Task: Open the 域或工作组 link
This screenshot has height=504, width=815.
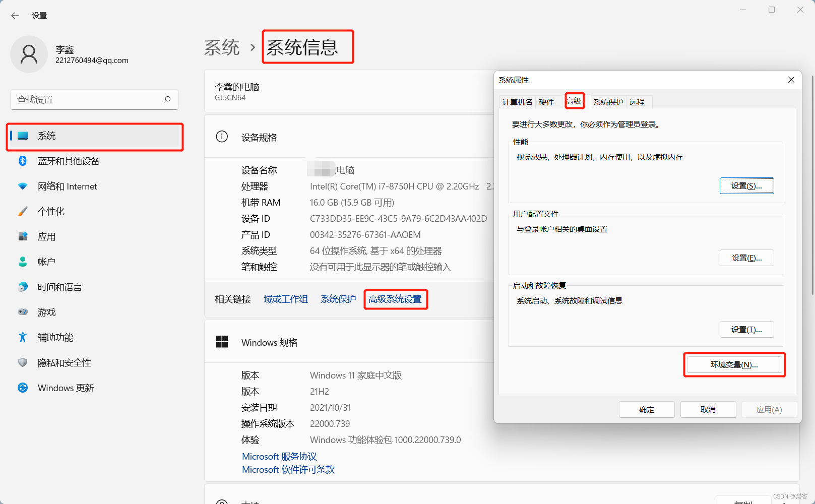Action: click(286, 299)
